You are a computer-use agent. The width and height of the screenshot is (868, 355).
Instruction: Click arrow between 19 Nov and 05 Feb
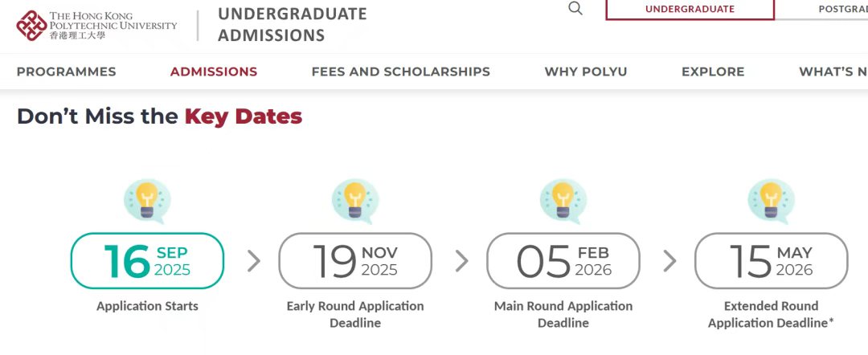pos(461,261)
